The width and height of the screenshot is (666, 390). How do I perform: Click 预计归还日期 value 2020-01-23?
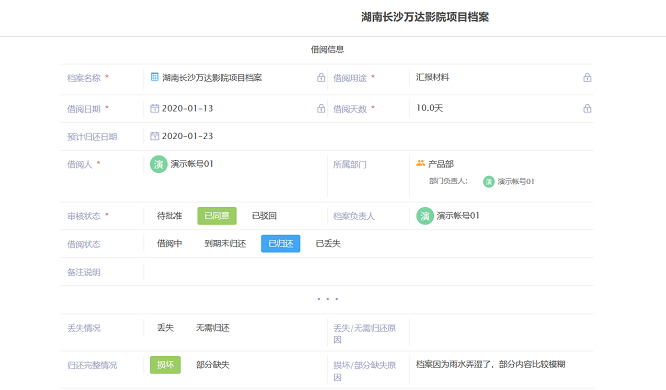pos(187,136)
